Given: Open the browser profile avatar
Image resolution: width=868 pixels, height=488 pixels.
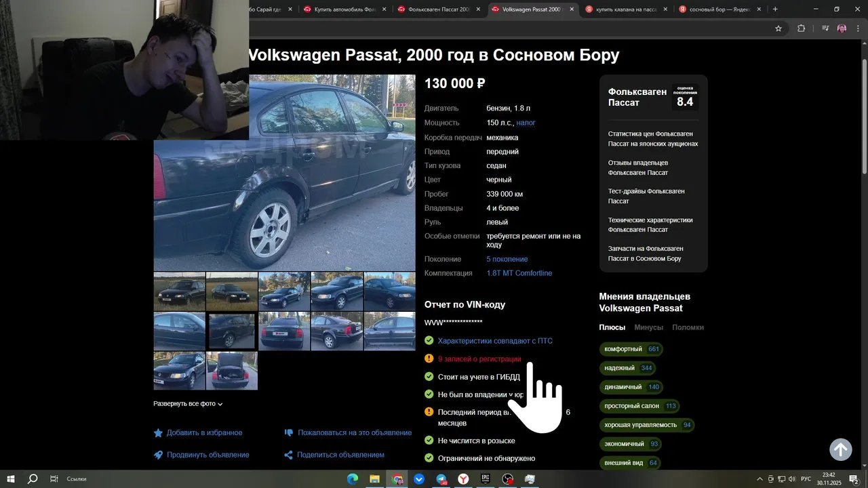Looking at the screenshot, I should pyautogui.click(x=842, y=28).
